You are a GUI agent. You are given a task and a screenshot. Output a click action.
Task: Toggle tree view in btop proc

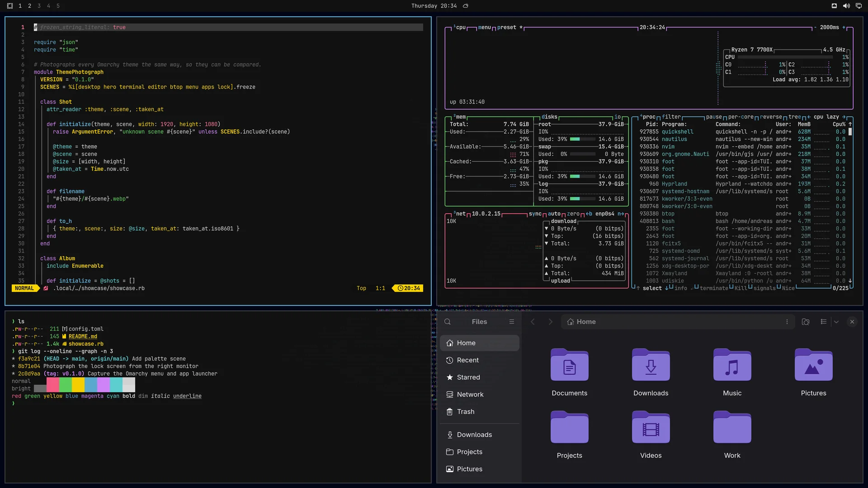794,117
